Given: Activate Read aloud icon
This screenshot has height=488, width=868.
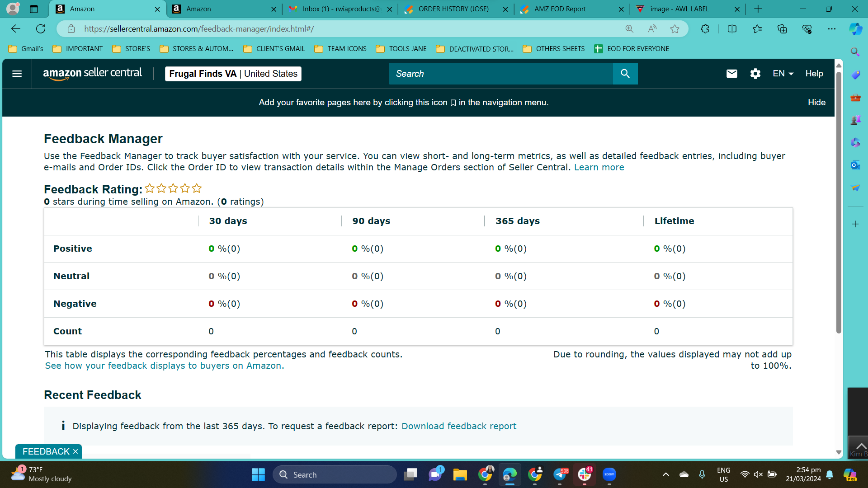Looking at the screenshot, I should tap(652, 29).
